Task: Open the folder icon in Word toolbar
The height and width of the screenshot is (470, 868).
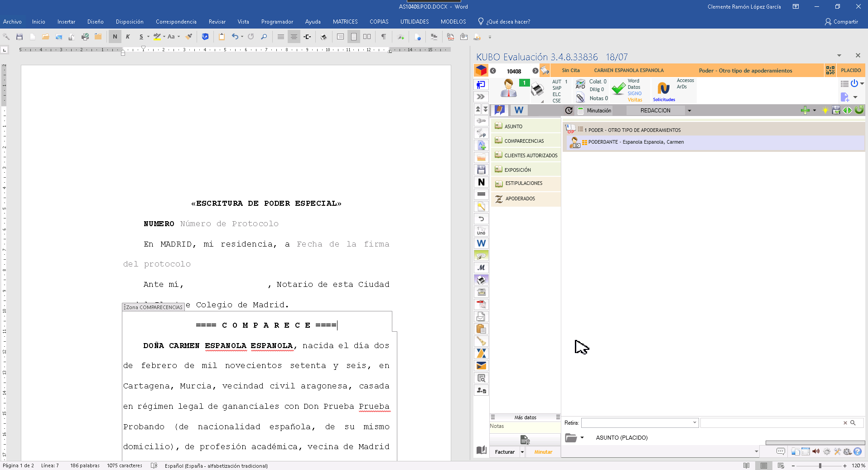Action: coord(45,37)
